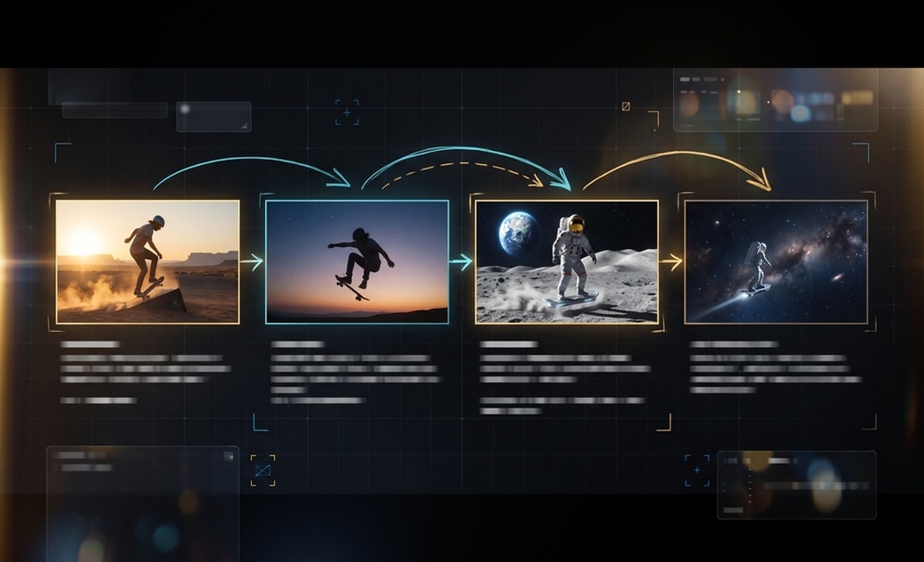Click the small square icon in bottom-left panel corner
Screen dimensions: 924x562
coord(229,456)
